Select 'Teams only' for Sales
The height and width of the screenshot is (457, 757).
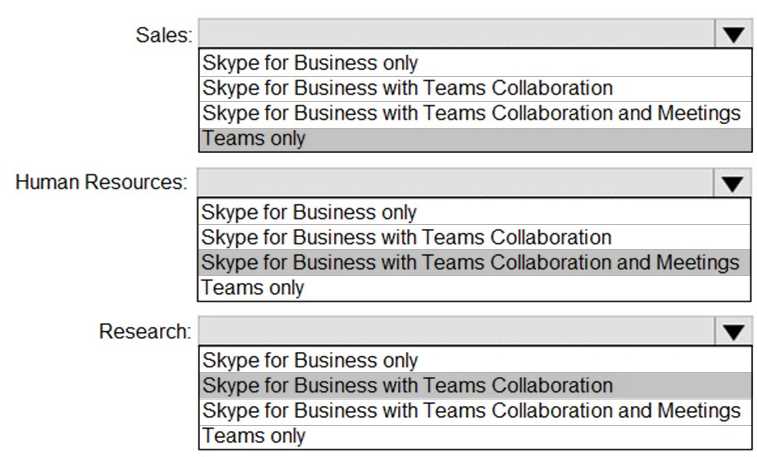coord(254,139)
